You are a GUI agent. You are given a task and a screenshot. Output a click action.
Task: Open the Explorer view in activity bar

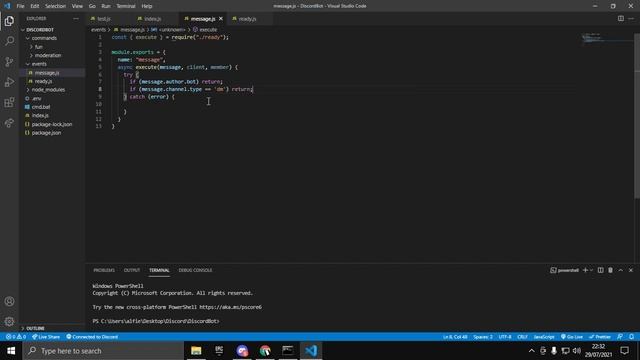[9, 21]
